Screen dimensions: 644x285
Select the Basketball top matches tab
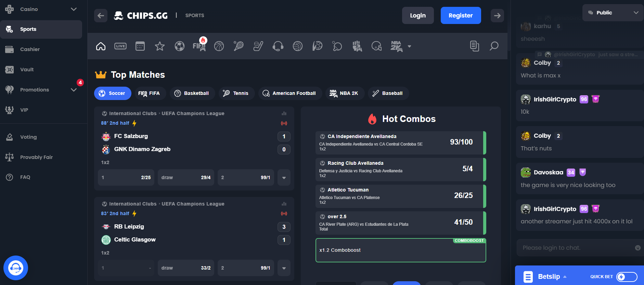tap(192, 93)
